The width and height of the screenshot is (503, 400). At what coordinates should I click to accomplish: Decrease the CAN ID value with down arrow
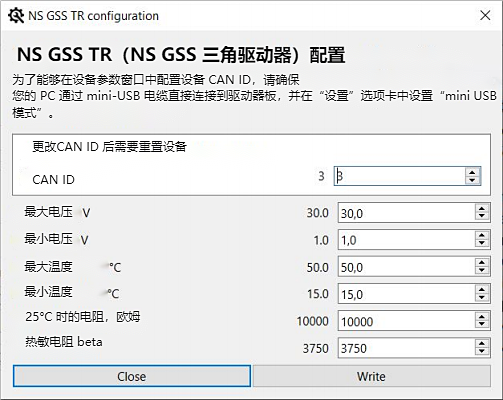click(x=472, y=180)
